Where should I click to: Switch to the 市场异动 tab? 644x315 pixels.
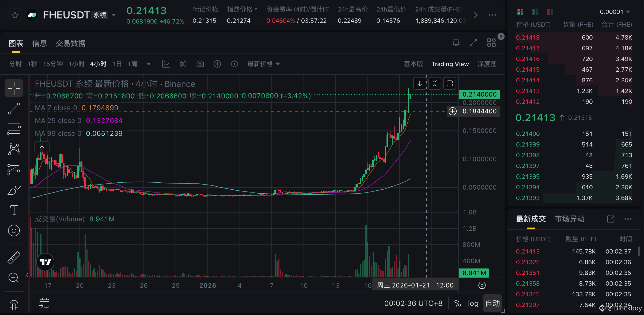click(x=569, y=219)
